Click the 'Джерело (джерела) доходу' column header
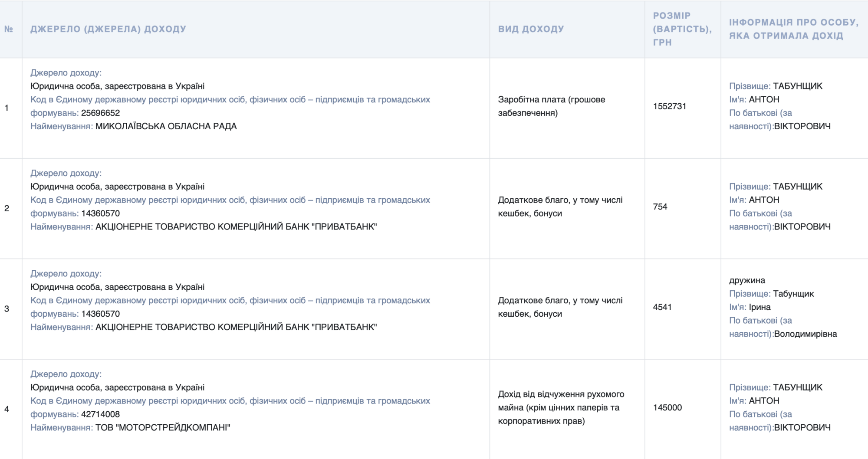 pos(108,29)
